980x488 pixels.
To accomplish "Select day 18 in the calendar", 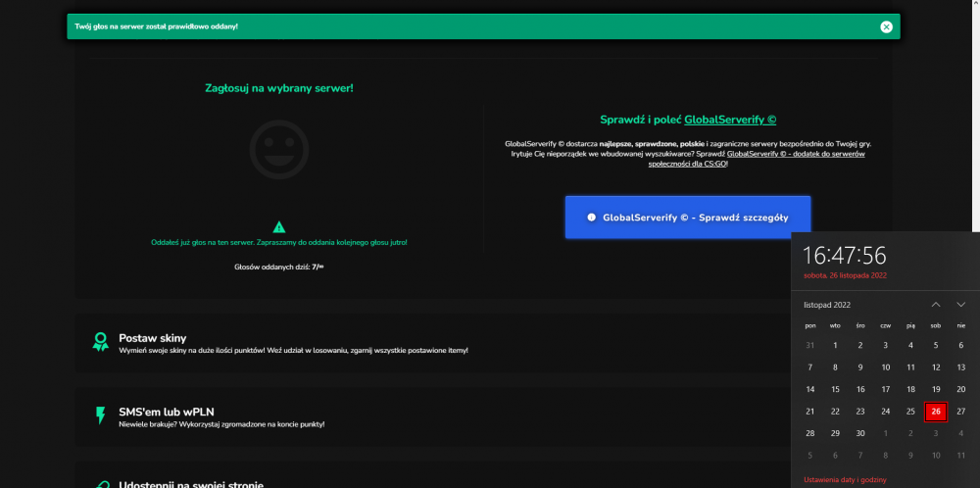I will [x=910, y=389].
